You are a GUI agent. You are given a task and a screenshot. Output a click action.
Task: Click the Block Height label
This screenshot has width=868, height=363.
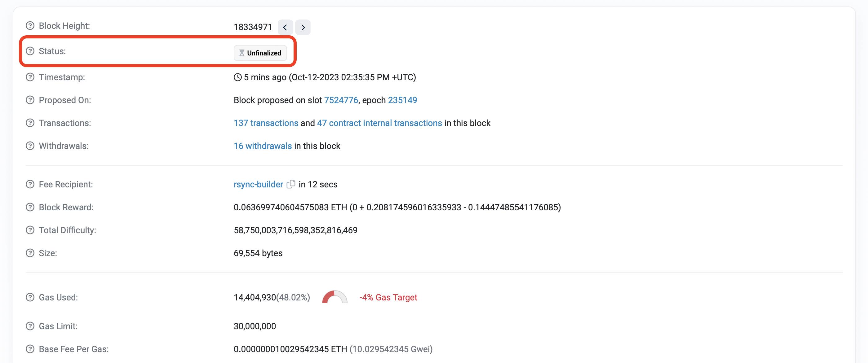coord(64,26)
